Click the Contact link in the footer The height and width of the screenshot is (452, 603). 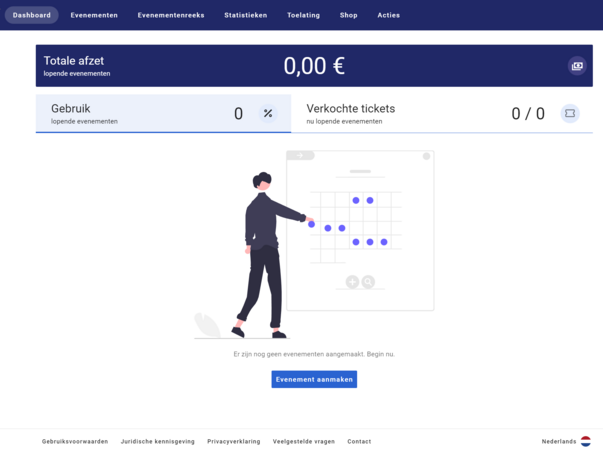[x=359, y=441]
